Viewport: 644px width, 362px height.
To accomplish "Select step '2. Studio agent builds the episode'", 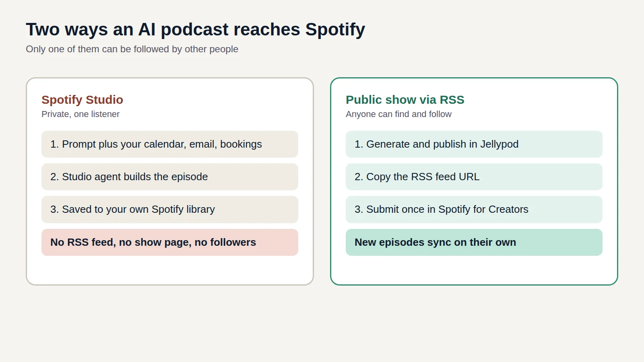I will (x=170, y=177).
